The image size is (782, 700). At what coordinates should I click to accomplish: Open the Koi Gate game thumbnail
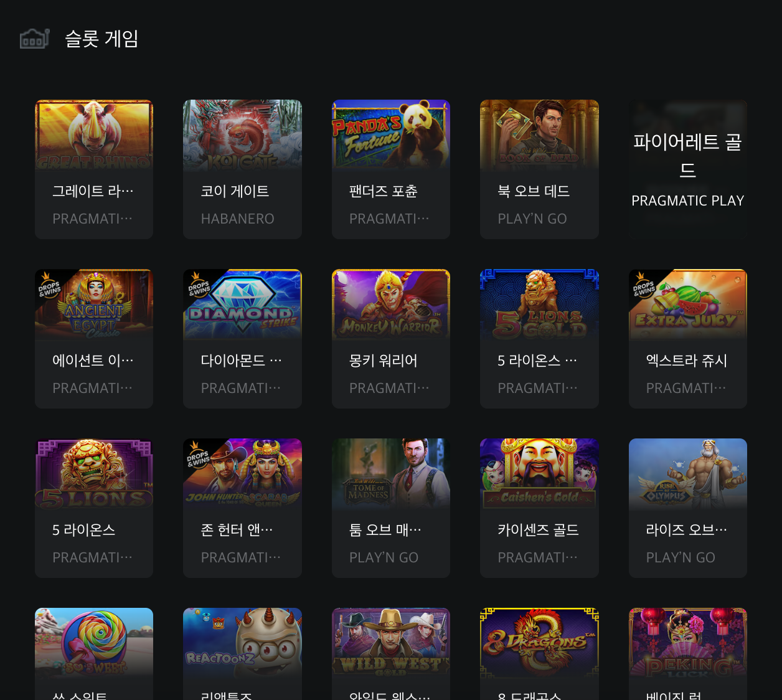242,135
